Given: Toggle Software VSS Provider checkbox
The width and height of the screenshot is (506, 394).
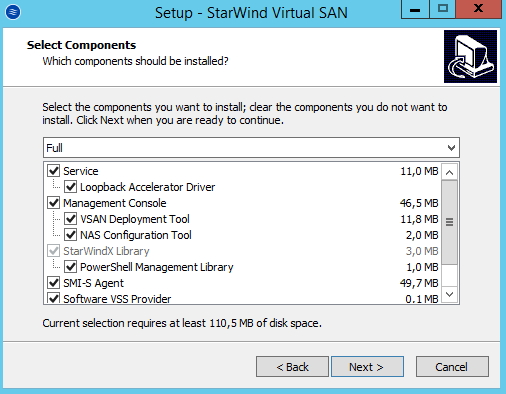Looking at the screenshot, I should [x=54, y=298].
